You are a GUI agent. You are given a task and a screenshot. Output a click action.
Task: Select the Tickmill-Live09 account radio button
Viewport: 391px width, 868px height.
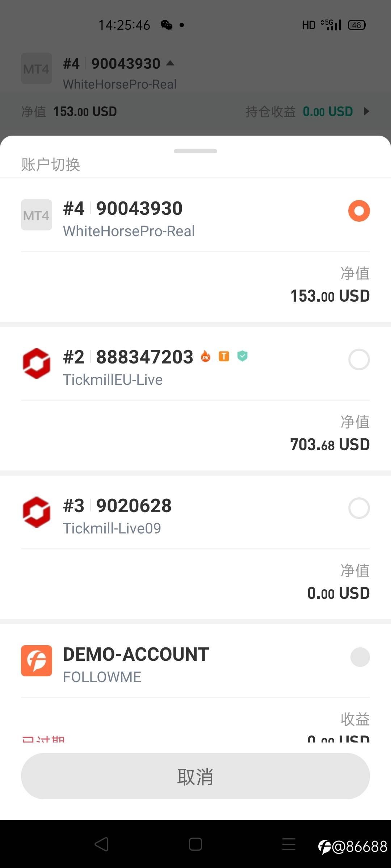click(359, 508)
